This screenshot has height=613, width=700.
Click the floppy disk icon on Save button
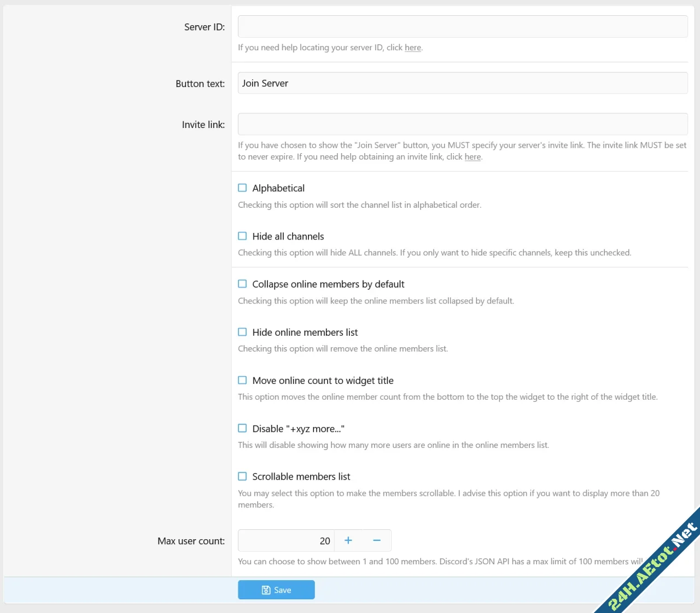coord(266,589)
